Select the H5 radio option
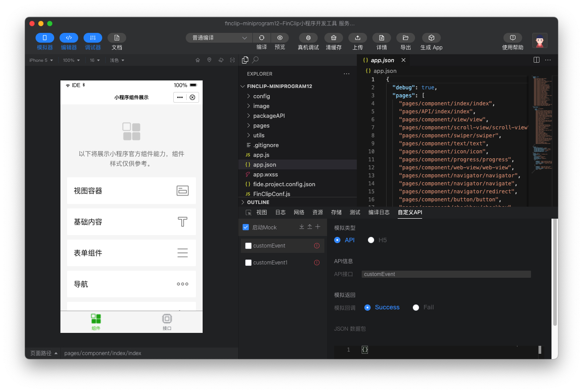 (x=371, y=240)
